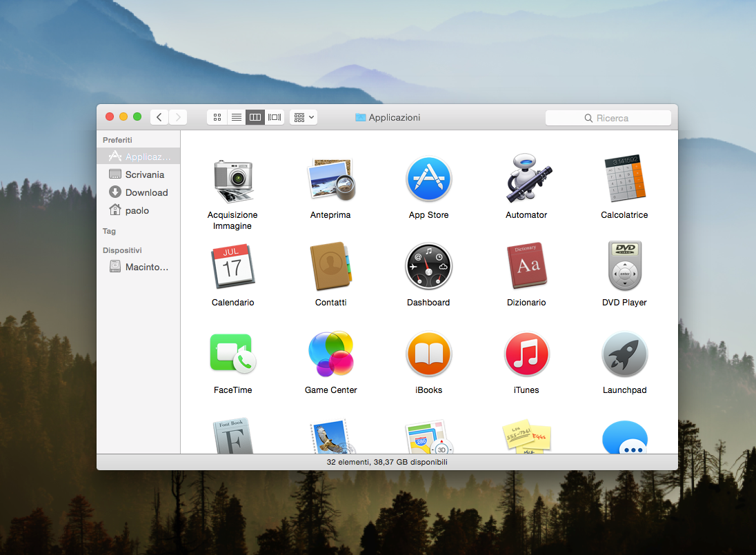Open the Automator robot icon

coord(528,179)
